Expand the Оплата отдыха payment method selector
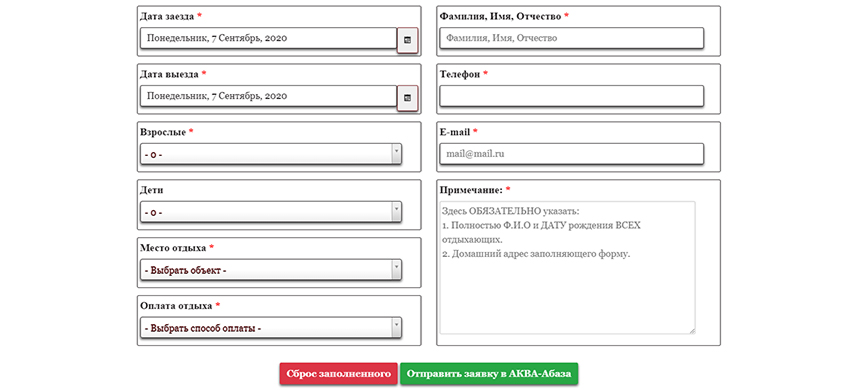 click(271, 328)
